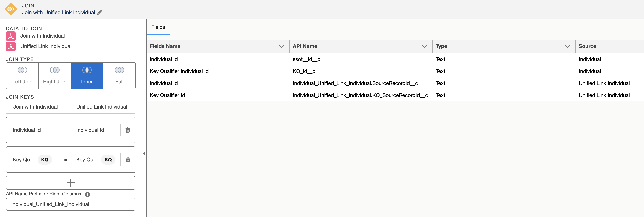The width and height of the screenshot is (644, 217).
Task: Delete the Individual Id join key pairing
Action: pyautogui.click(x=128, y=130)
